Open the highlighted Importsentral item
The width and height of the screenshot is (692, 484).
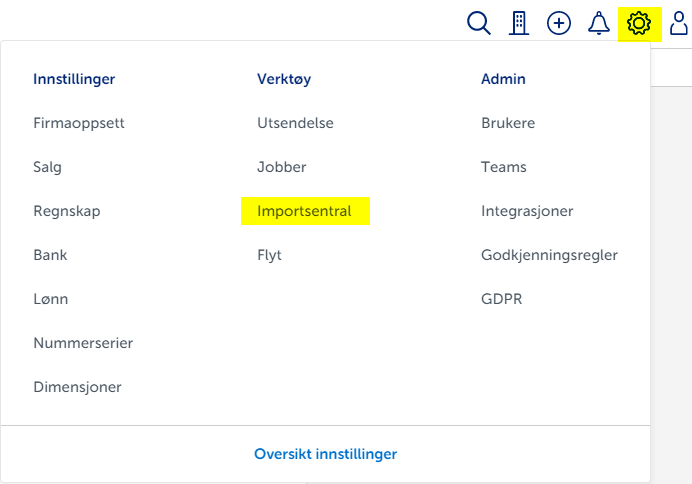pos(304,211)
